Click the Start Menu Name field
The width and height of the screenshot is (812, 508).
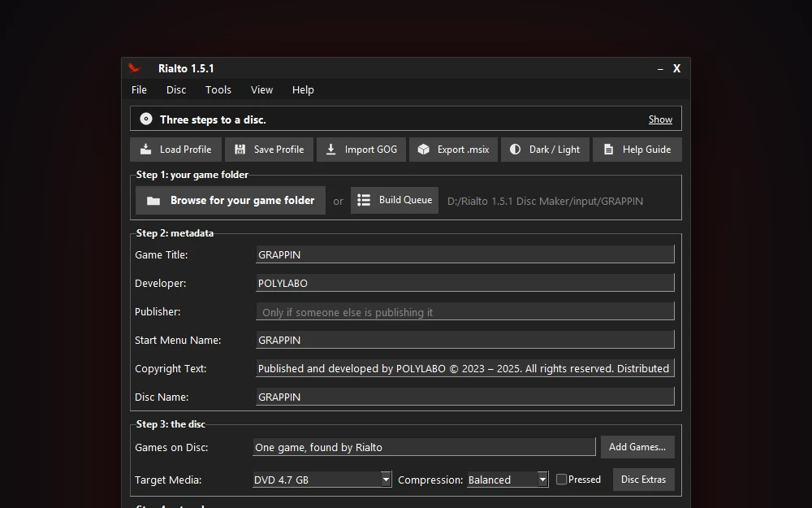pos(465,340)
